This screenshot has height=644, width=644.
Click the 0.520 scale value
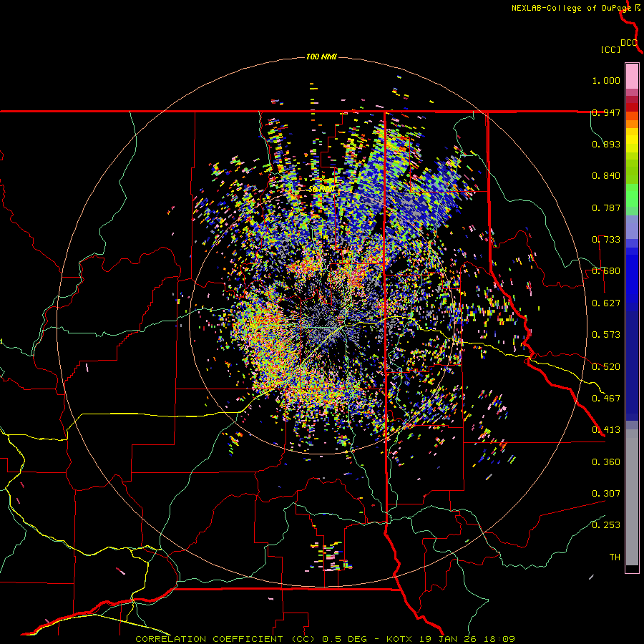pyautogui.click(x=606, y=367)
